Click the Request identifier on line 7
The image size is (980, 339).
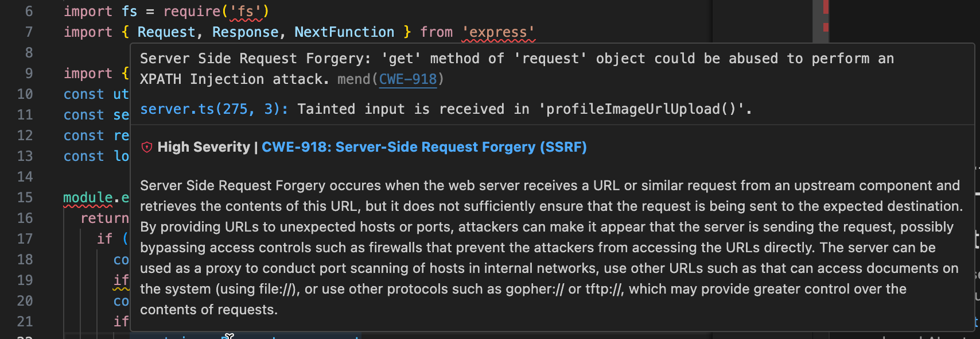pos(166,32)
